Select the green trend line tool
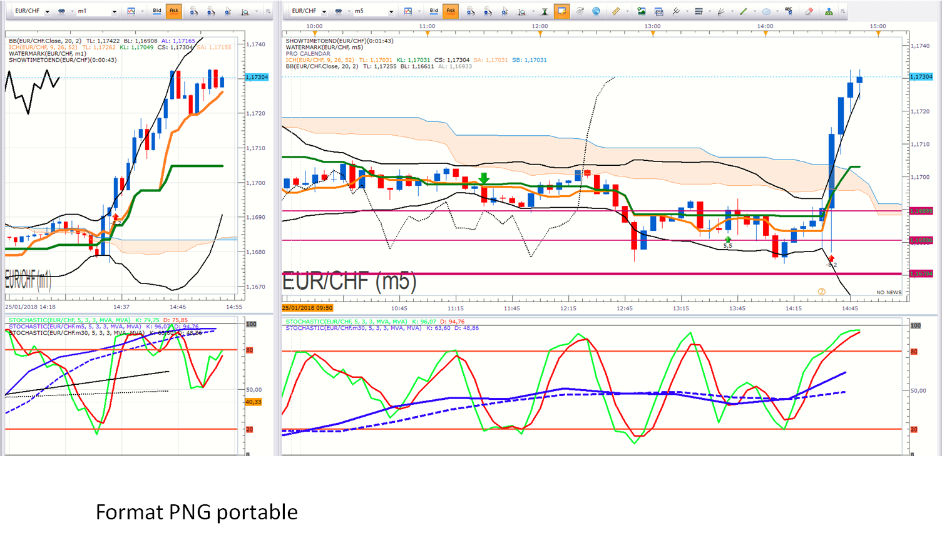 click(744, 11)
